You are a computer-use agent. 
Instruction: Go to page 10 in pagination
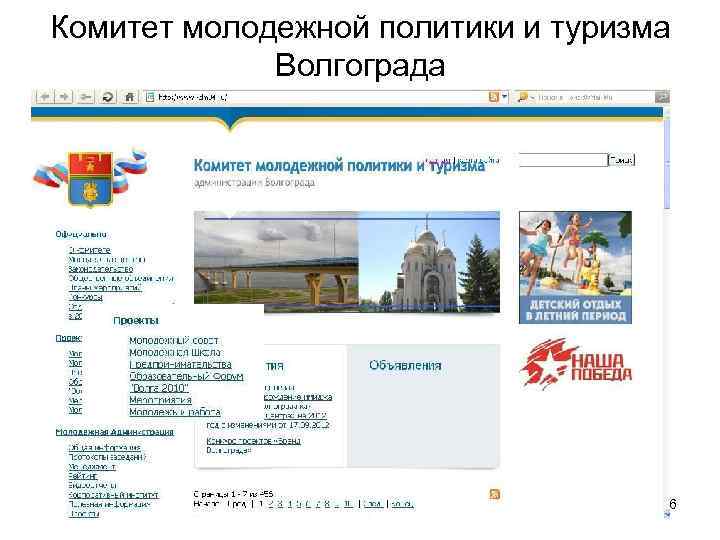click(x=349, y=504)
